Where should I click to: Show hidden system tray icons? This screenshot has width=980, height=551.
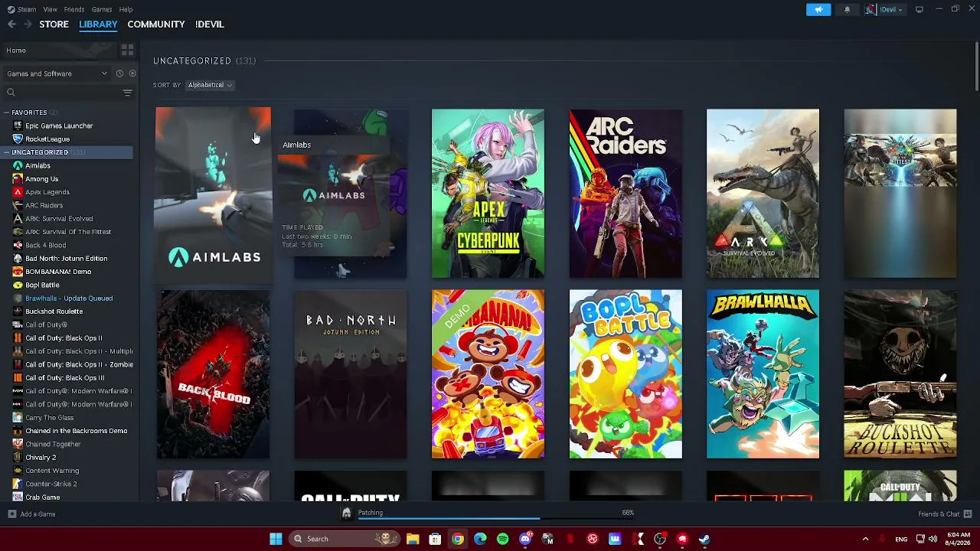tap(865, 539)
